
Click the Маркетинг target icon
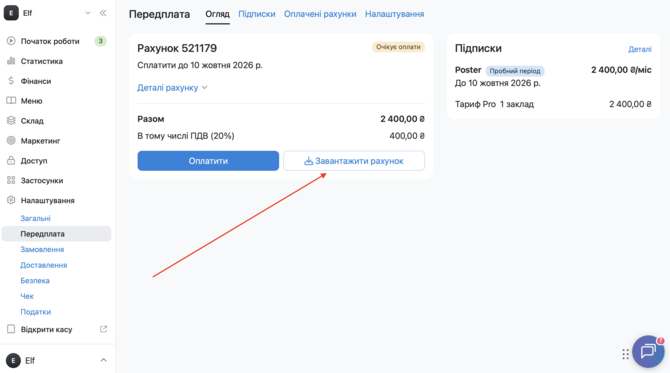pyautogui.click(x=11, y=141)
